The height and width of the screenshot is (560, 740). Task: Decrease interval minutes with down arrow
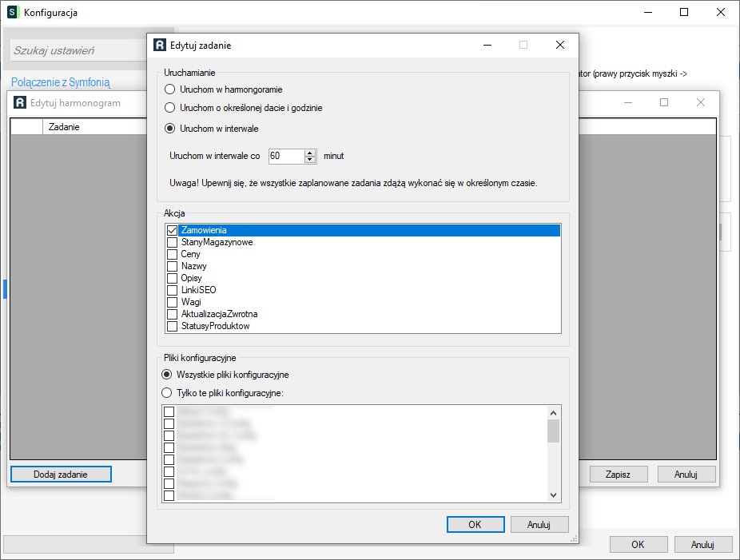(310, 160)
